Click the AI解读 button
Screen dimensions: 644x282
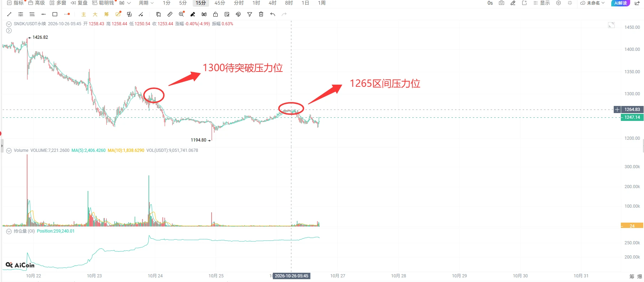coord(620,3)
